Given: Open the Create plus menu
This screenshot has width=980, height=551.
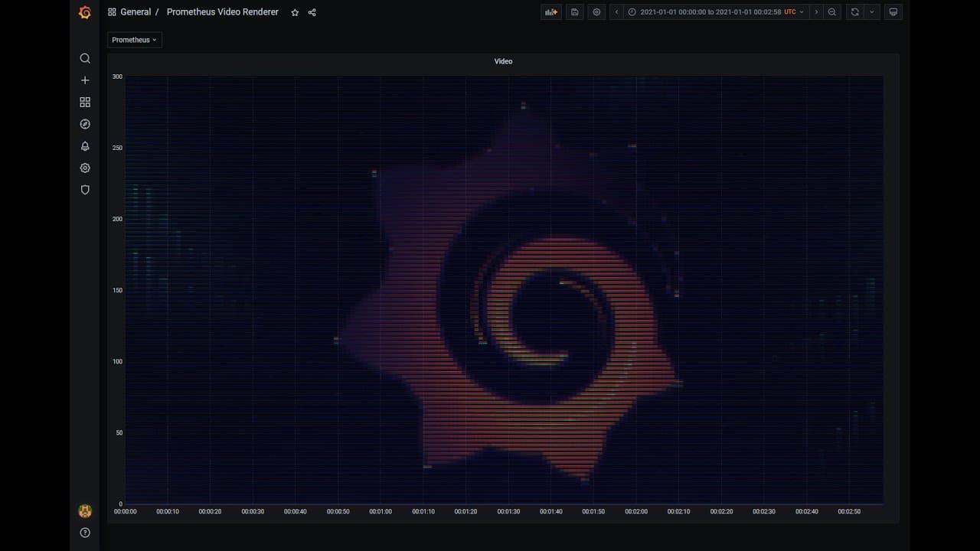Looking at the screenshot, I should click(85, 80).
